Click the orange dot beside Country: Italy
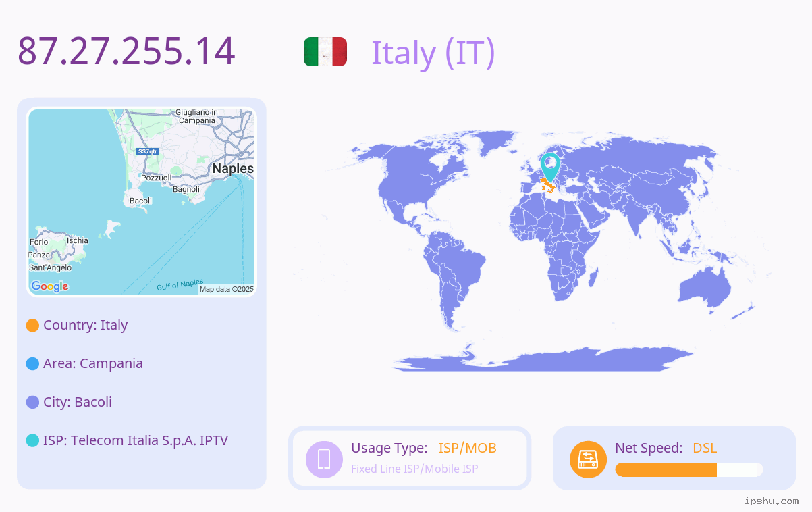812x512 pixels. tap(32, 326)
